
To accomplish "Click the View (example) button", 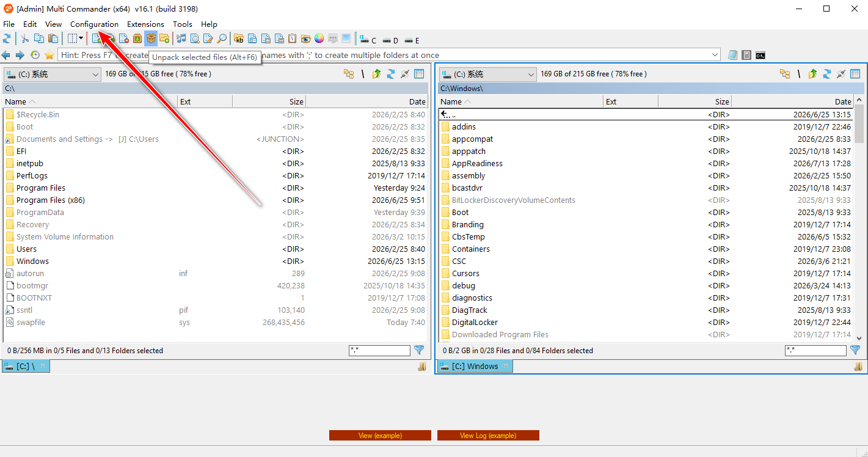I will 380,436.
